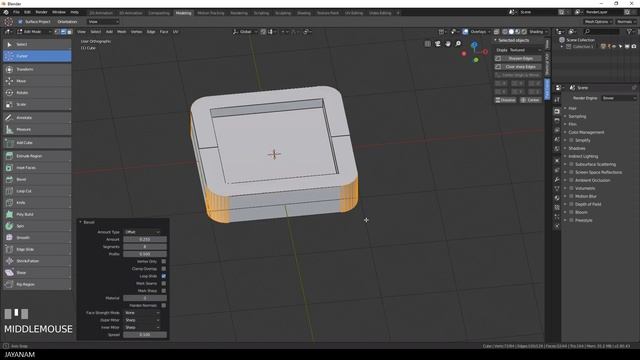This screenshot has height=360, width=640.
Task: Switch to the Compositing workspace tab
Action: point(159,13)
